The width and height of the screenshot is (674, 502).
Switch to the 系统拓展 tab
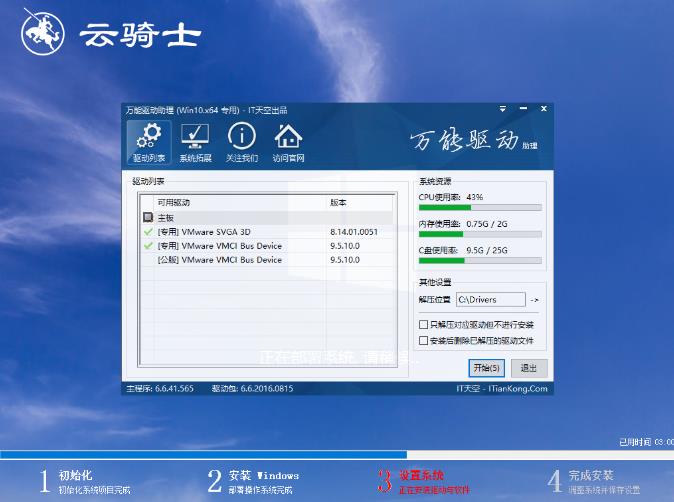point(195,142)
